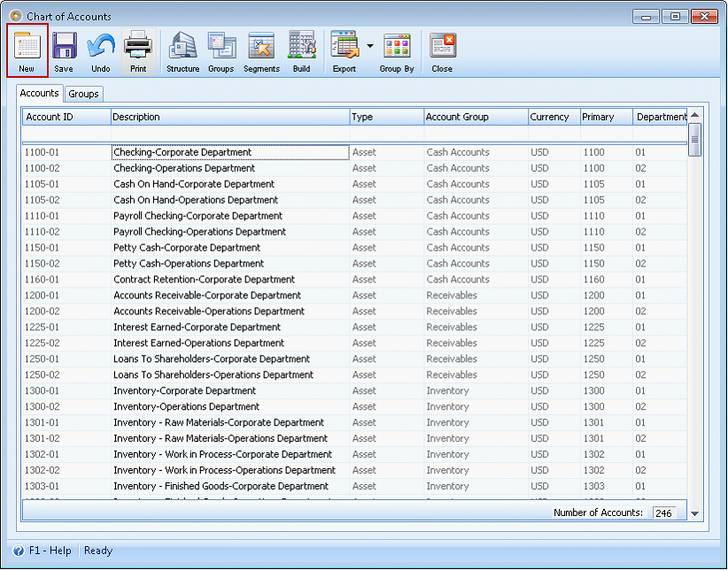The image size is (728, 570).
Task: Select Loans To Shareholders-Operations Department row
Action: [x=355, y=374]
